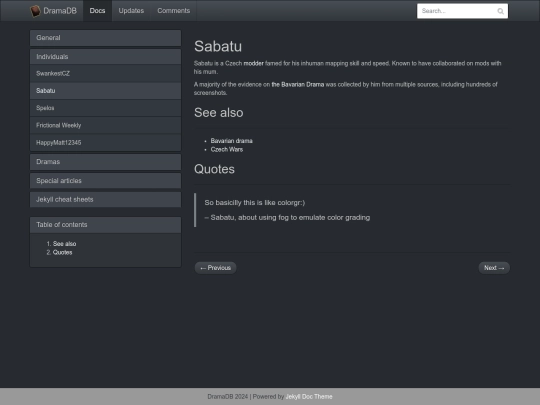Follow the modder link in the article
This screenshot has width=540, height=405.
tap(253, 63)
